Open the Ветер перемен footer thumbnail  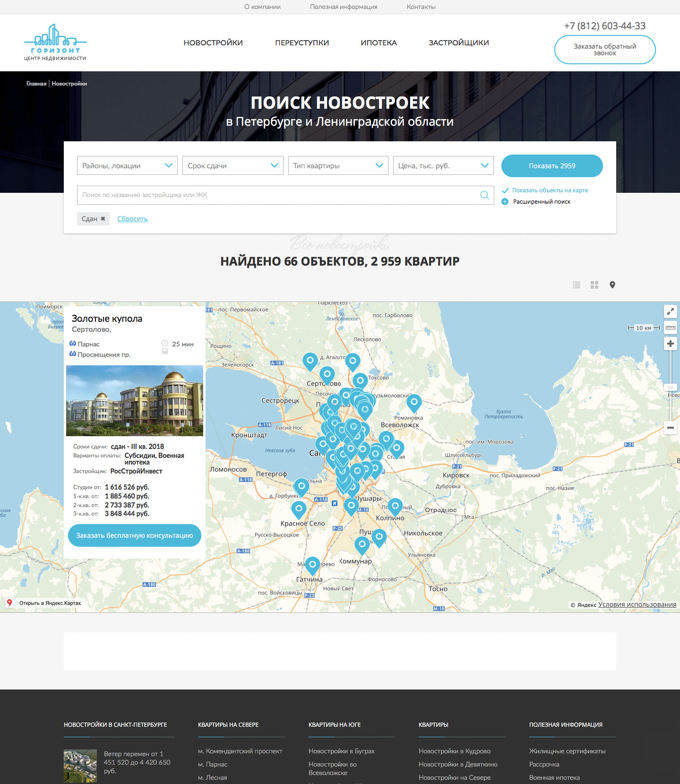[x=80, y=766]
